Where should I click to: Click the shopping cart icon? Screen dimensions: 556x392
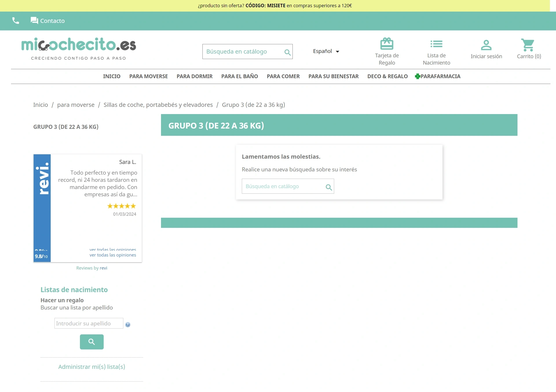point(528,45)
